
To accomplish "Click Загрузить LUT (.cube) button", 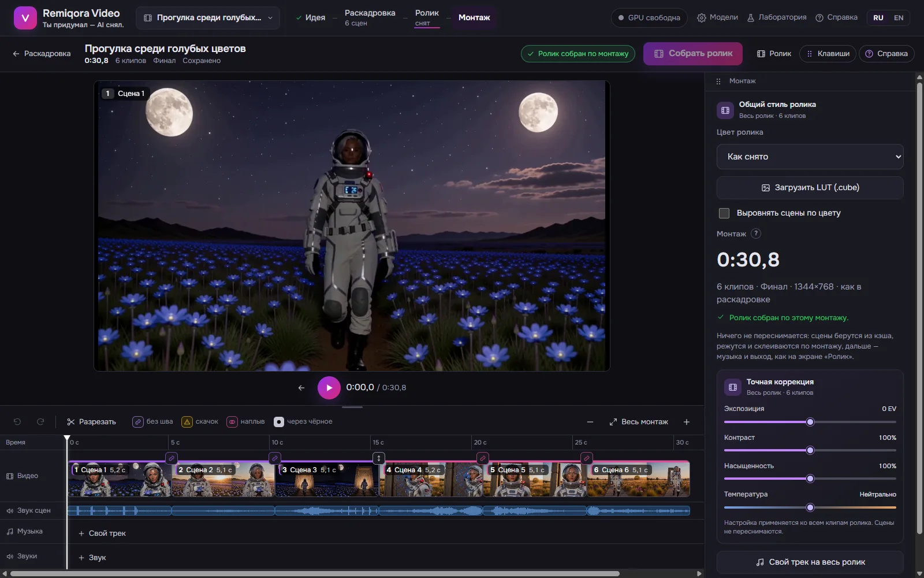I will pyautogui.click(x=810, y=188).
